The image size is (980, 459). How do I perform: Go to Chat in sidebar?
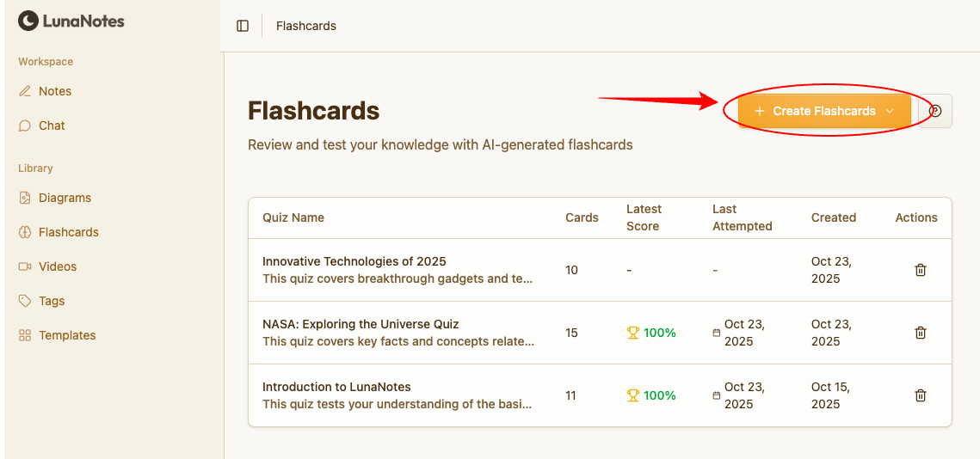pyautogui.click(x=52, y=125)
